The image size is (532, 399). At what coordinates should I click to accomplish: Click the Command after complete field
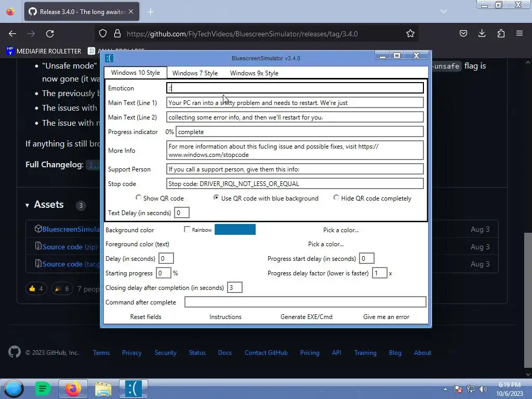[305, 302]
